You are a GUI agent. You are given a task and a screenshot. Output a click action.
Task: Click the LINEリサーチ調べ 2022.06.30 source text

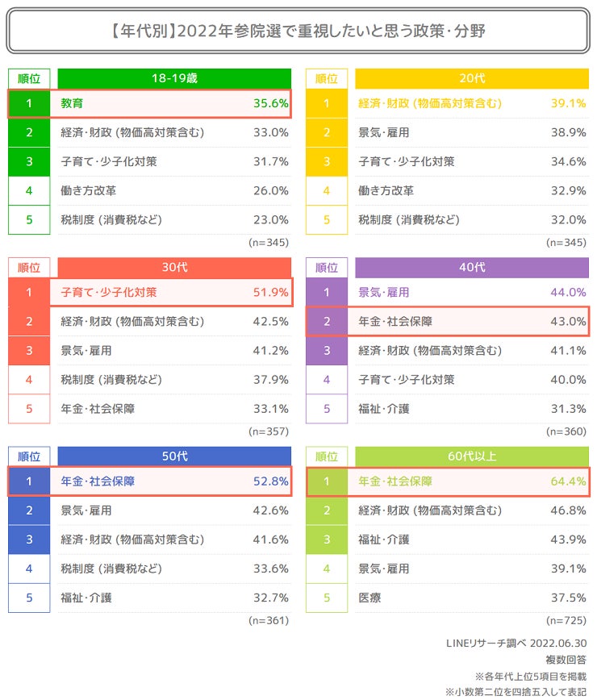point(516,643)
